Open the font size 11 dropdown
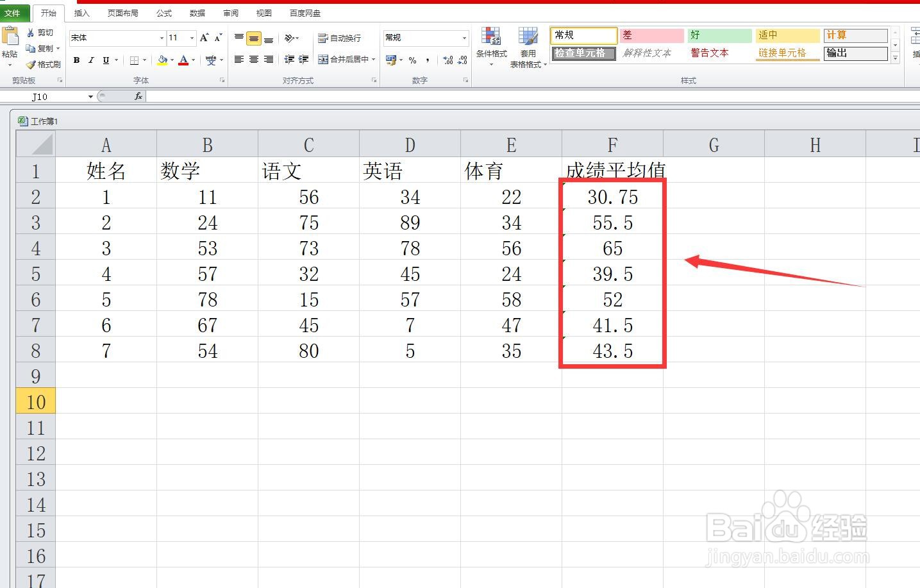This screenshot has width=920, height=588. [x=192, y=38]
